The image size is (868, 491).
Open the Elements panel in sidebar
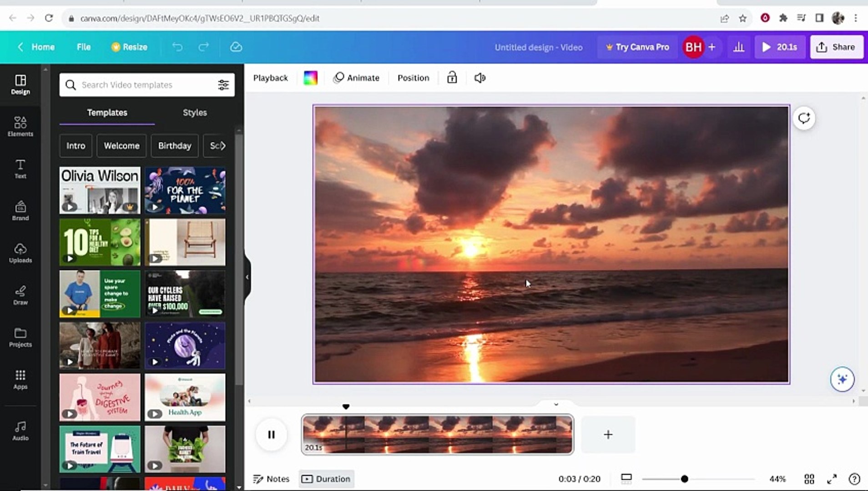click(20, 126)
